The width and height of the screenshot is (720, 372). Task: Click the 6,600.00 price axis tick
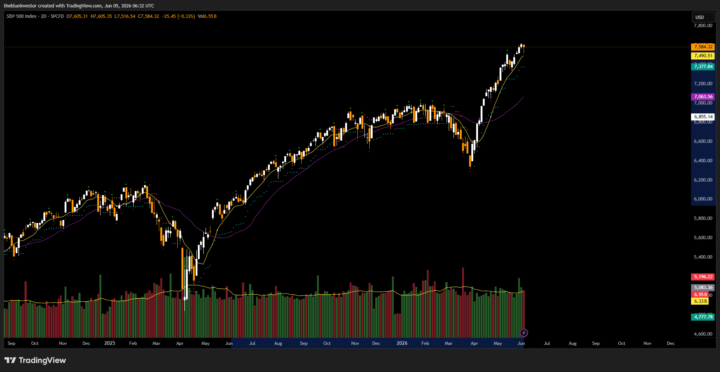pos(704,141)
